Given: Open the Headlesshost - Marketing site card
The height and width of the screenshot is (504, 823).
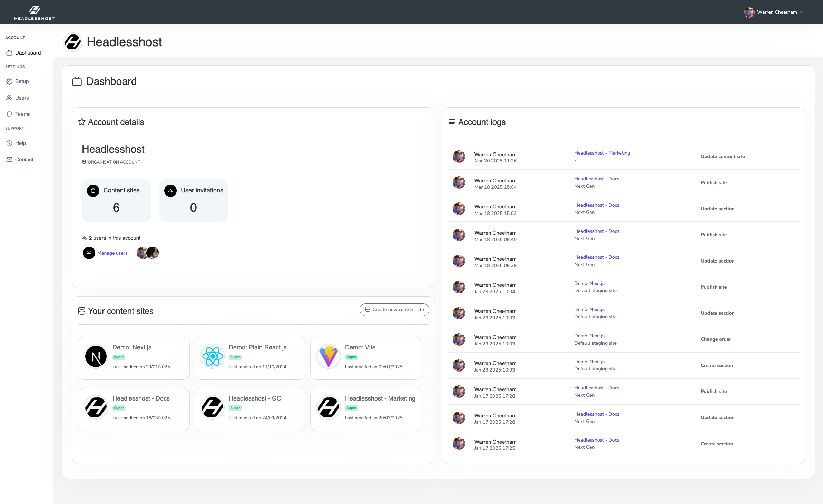Looking at the screenshot, I should point(366,409).
